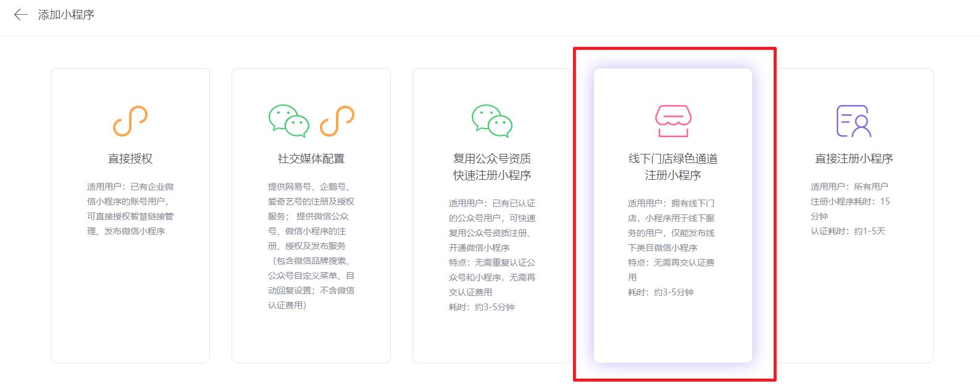The width and height of the screenshot is (980, 388).
Task: Click the pink storefront icon
Action: point(673,120)
